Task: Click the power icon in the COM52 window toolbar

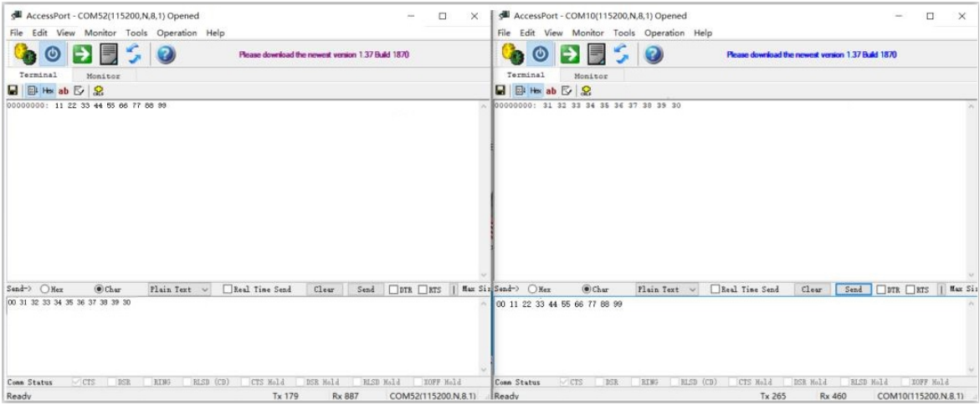Action: click(x=52, y=54)
